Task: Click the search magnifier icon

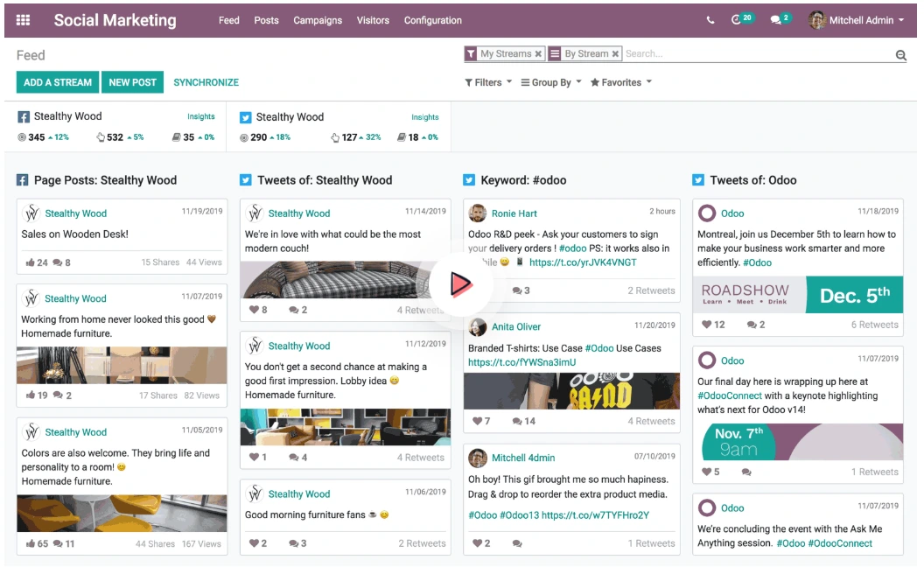Action: [900, 55]
